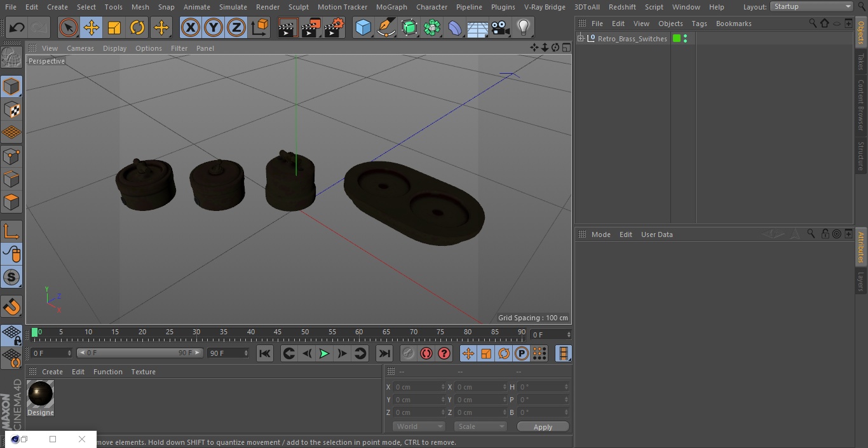Open the World coordinate dropdown
The height and width of the screenshot is (448, 868).
[419, 426]
